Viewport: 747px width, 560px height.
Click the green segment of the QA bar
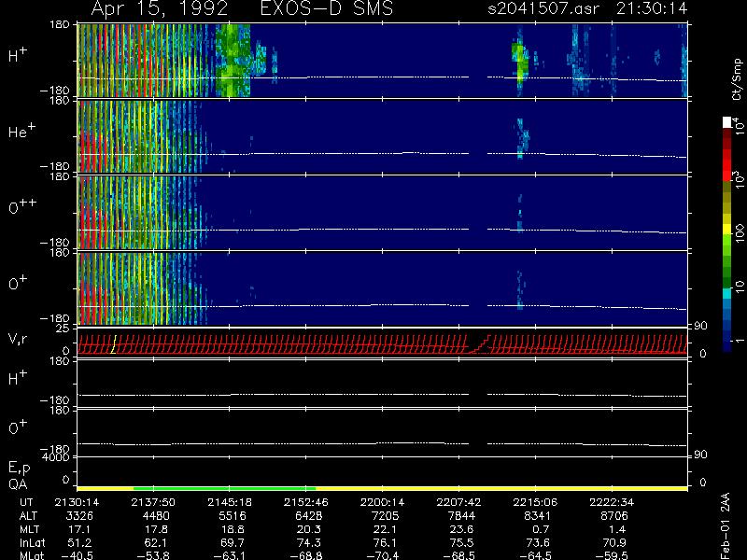point(224,488)
